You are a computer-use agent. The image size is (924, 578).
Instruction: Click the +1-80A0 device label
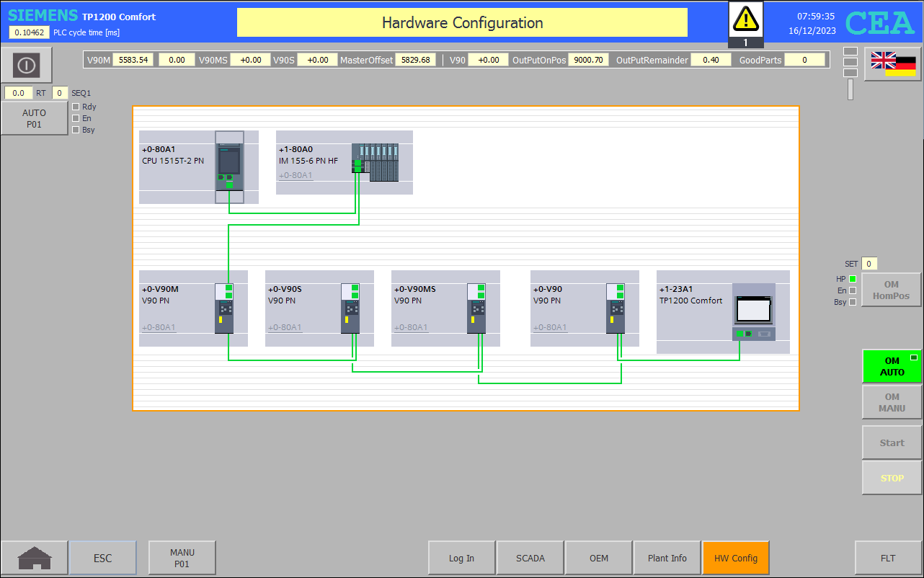coord(296,149)
